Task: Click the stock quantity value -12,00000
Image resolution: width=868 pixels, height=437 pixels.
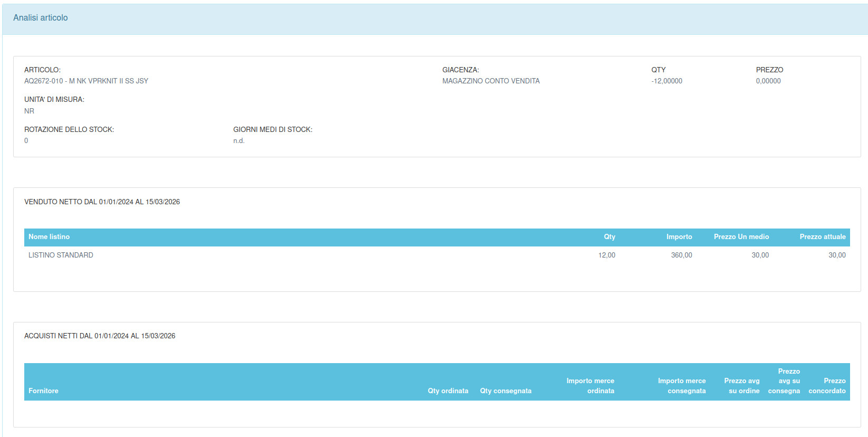Action: tap(667, 81)
